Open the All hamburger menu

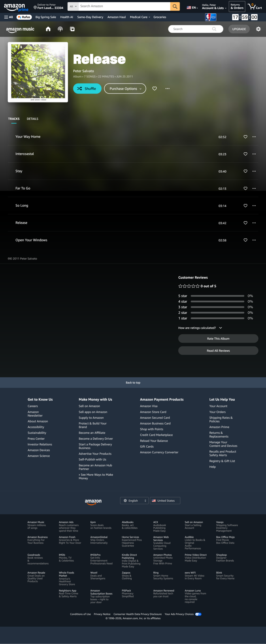tap(9, 17)
